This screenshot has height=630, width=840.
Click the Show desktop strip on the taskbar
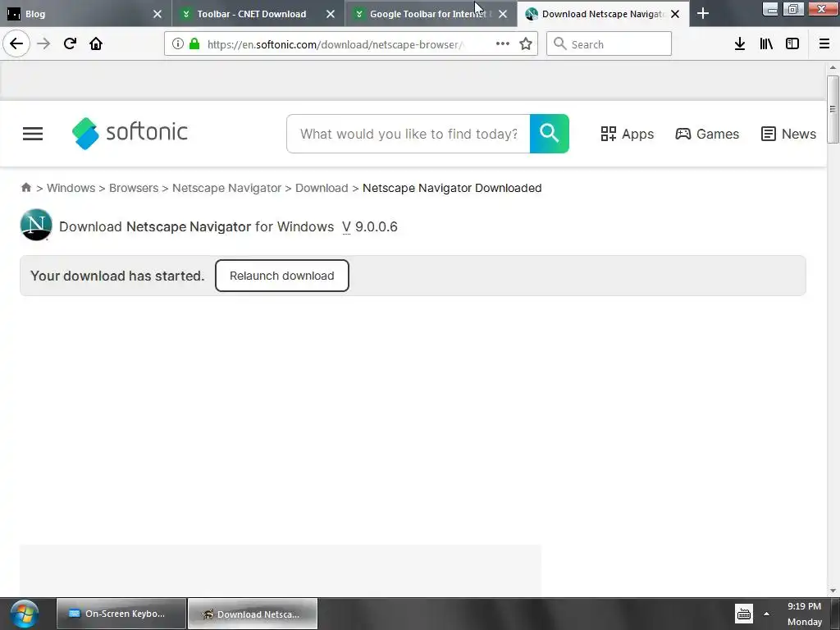pos(835,614)
